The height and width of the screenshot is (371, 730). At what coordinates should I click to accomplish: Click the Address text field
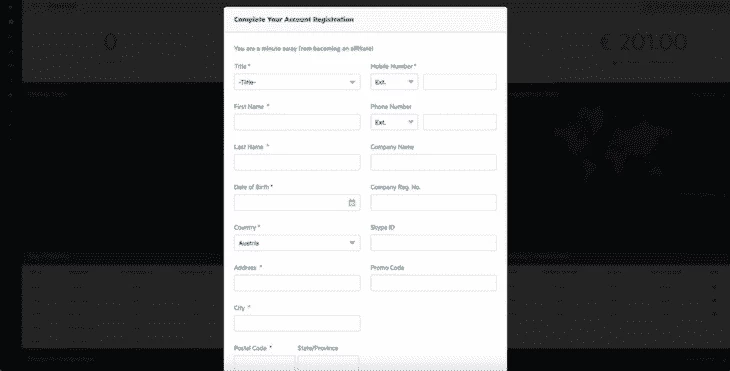[x=297, y=283]
